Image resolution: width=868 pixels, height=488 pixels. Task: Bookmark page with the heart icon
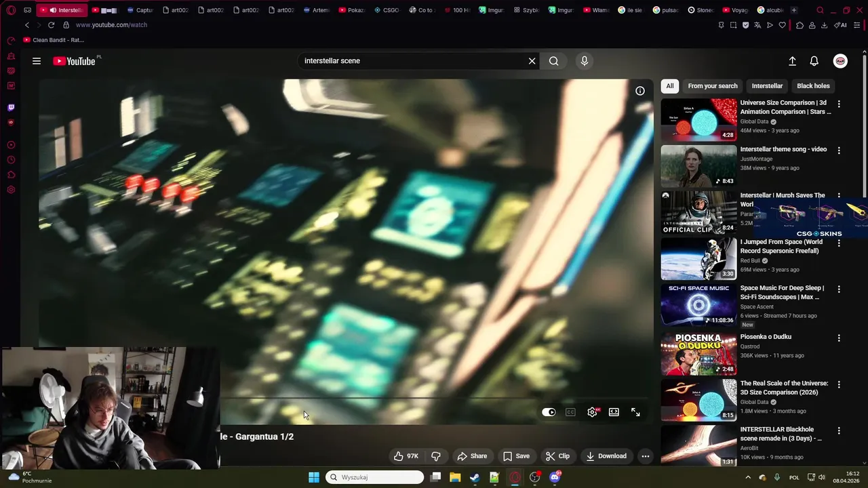(x=782, y=25)
